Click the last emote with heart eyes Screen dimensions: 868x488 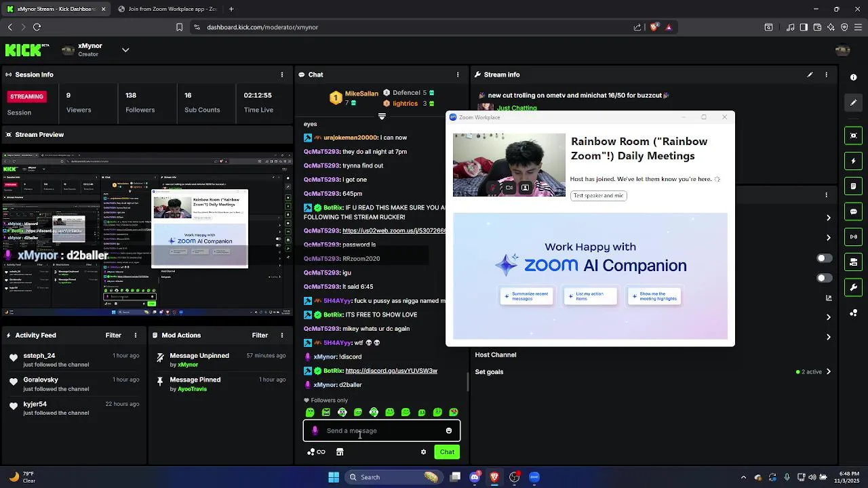tap(454, 412)
